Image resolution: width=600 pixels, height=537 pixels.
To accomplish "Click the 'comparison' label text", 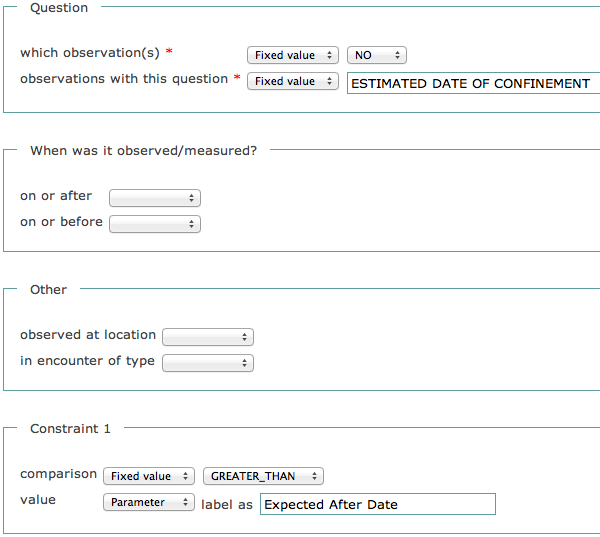I will click(x=58, y=474).
